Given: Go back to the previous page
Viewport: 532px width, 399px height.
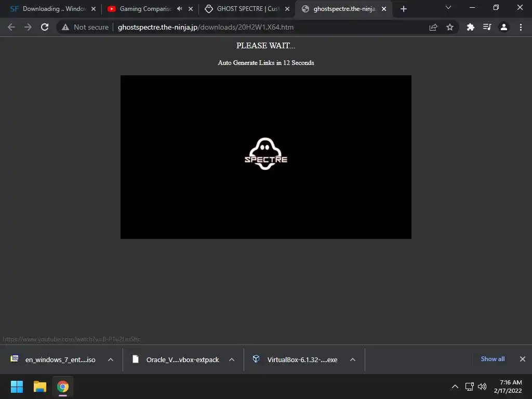Looking at the screenshot, I should (x=11, y=27).
